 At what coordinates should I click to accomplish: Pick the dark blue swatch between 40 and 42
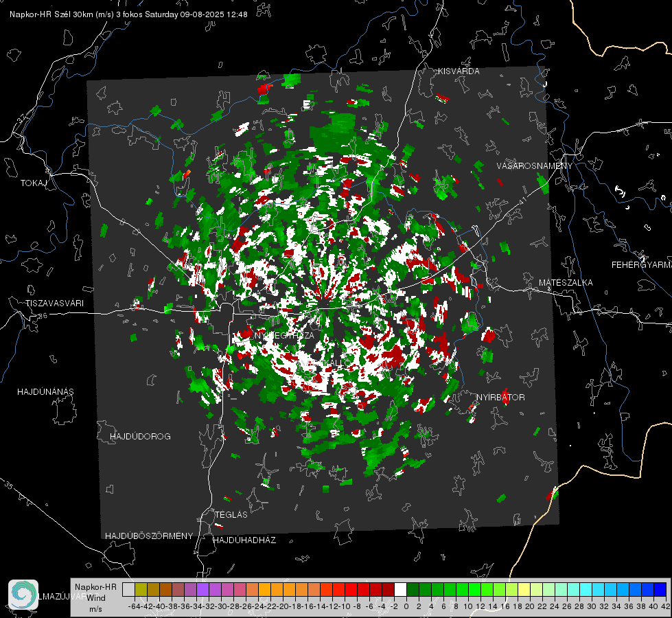tap(660, 589)
